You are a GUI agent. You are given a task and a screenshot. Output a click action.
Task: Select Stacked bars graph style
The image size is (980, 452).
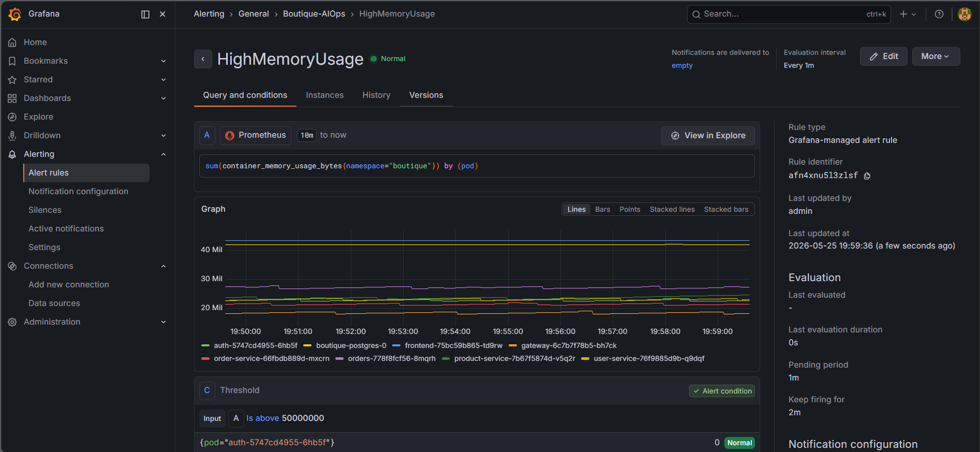[726, 209]
